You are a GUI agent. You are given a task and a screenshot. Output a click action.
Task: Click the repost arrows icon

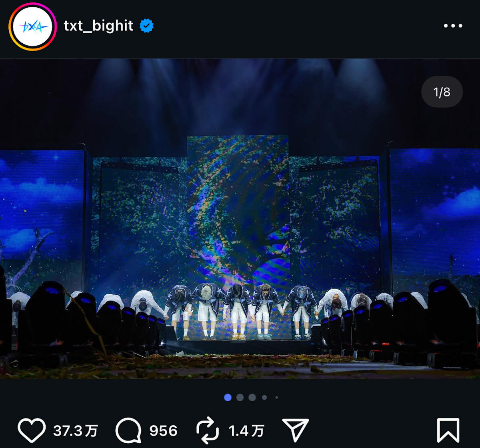pos(208,431)
